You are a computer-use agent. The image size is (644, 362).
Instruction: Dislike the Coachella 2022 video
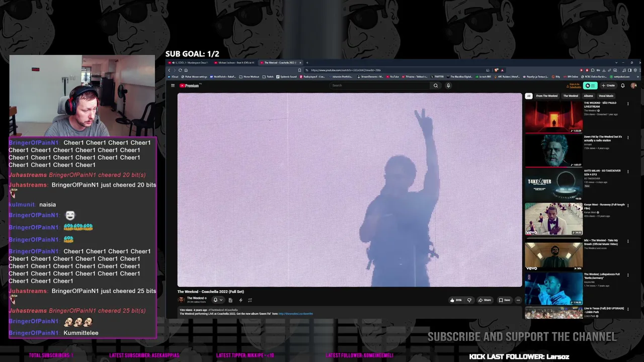(x=469, y=300)
